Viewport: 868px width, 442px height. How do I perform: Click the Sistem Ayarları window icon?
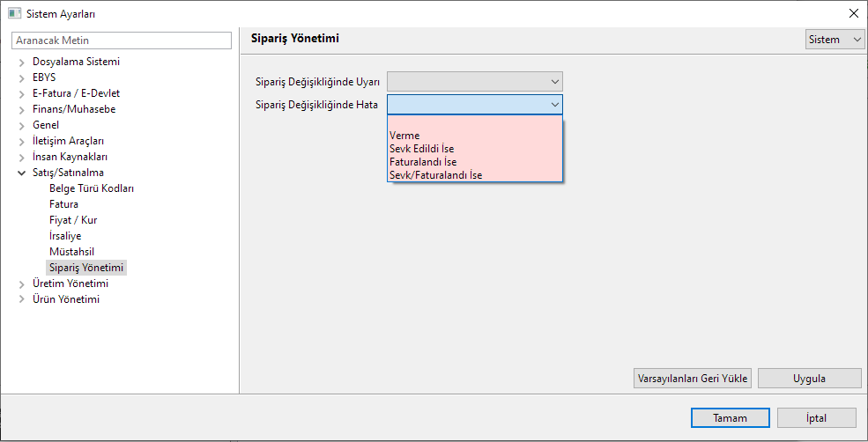coord(14,13)
